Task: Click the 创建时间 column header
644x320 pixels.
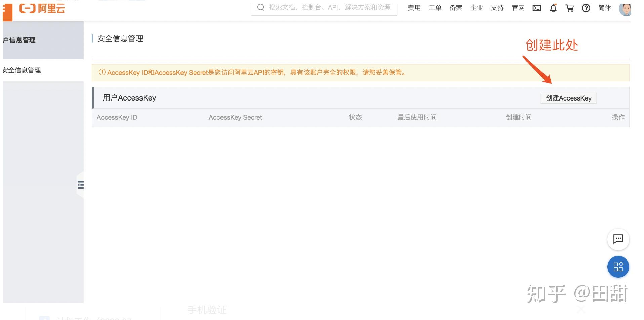Action: [x=519, y=117]
